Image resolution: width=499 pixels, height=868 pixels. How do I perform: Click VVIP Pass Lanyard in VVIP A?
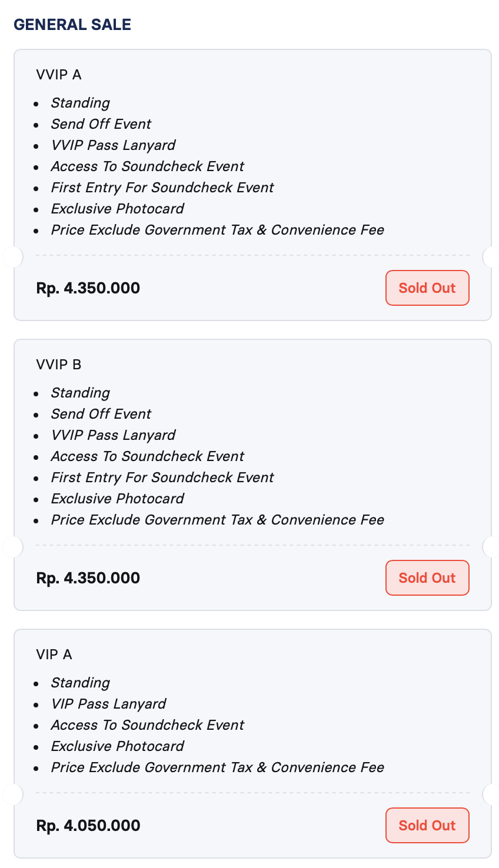pos(113,145)
